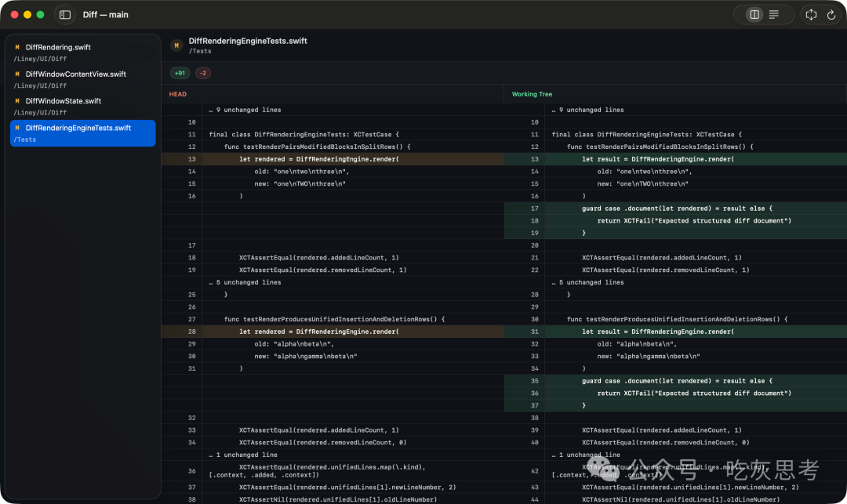Click the expand all context lines icon
847x504 pixels.
[812, 15]
